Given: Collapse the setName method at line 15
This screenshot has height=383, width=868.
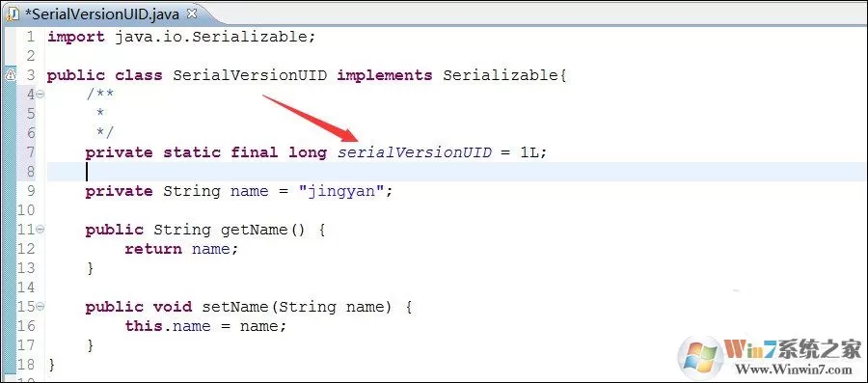Looking at the screenshot, I should (41, 306).
